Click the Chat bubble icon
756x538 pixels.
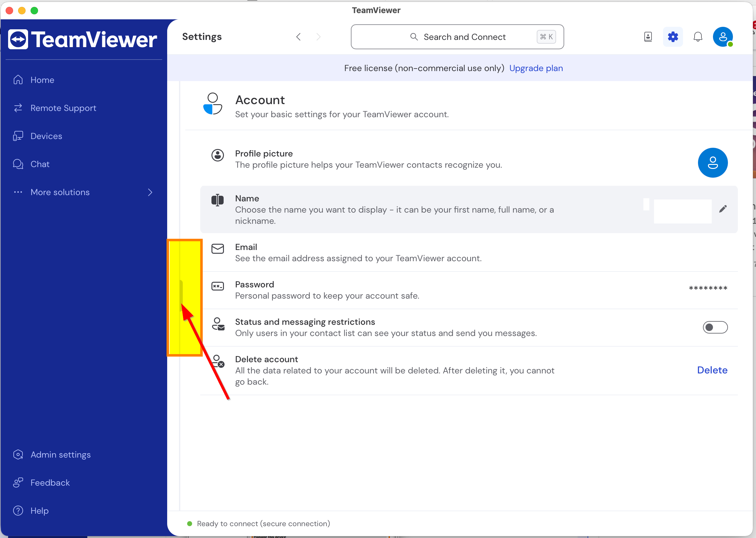pos(18,164)
